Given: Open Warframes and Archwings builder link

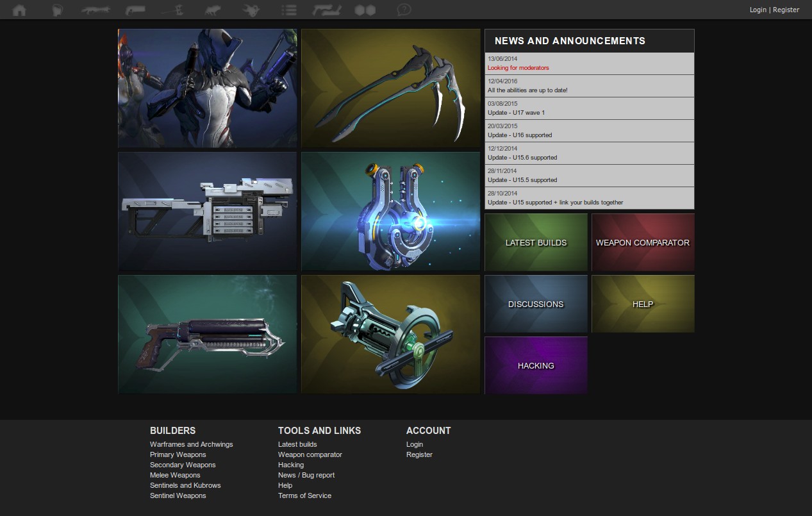Looking at the screenshot, I should click(x=191, y=444).
